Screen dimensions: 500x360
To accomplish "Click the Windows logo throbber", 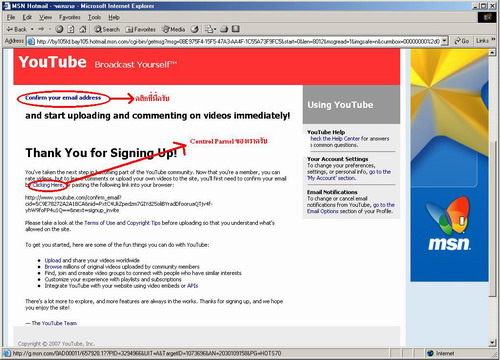I will pyautogui.click(x=487, y=17).
